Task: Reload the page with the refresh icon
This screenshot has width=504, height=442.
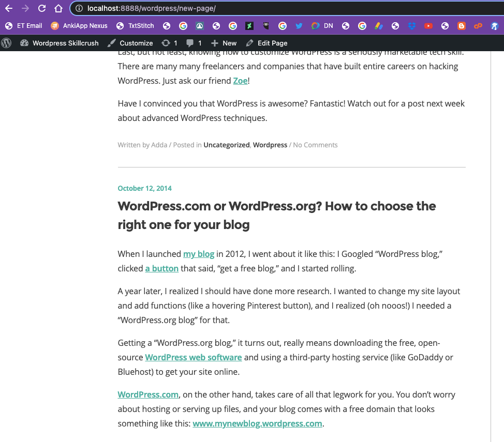Action: [42, 8]
